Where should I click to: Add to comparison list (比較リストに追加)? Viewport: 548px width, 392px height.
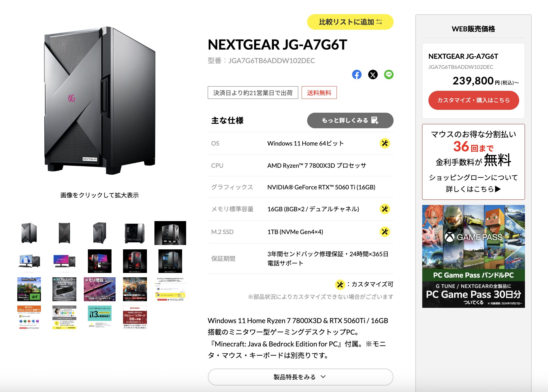(x=350, y=22)
